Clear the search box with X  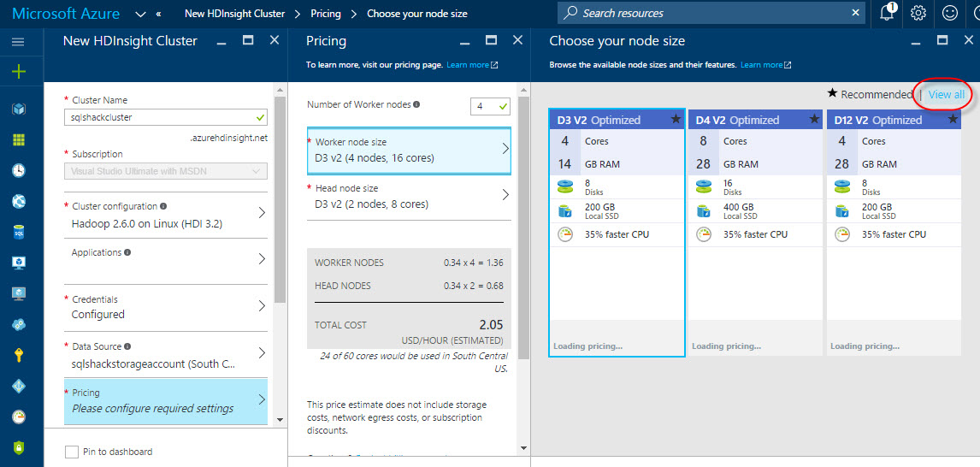point(856,13)
